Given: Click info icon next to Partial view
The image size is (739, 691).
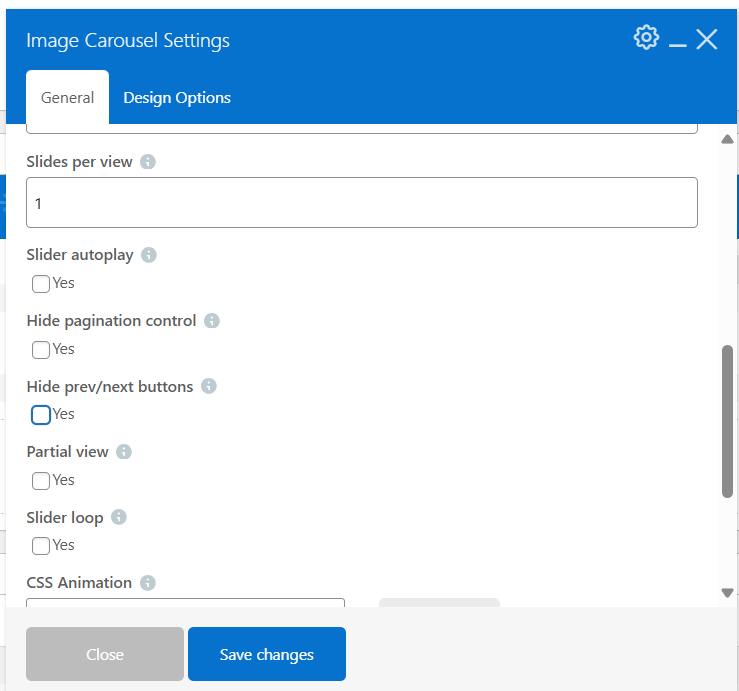Looking at the screenshot, I should click(124, 452).
